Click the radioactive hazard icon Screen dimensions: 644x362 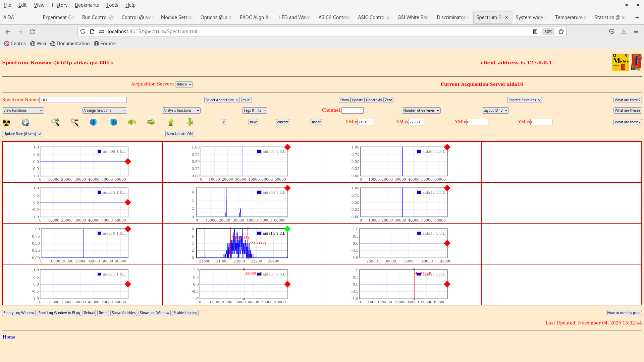6,122
